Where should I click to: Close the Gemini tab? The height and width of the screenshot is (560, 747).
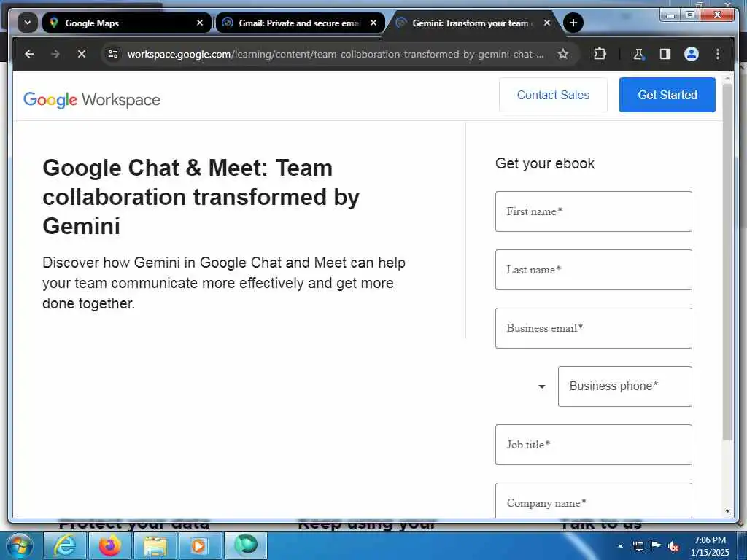(x=547, y=23)
